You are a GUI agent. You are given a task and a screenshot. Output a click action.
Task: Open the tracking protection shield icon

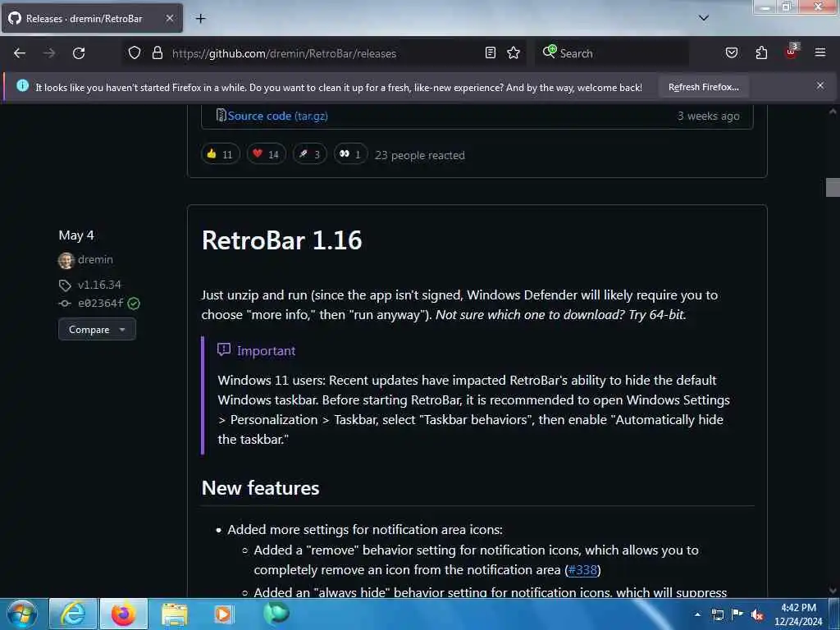click(135, 52)
